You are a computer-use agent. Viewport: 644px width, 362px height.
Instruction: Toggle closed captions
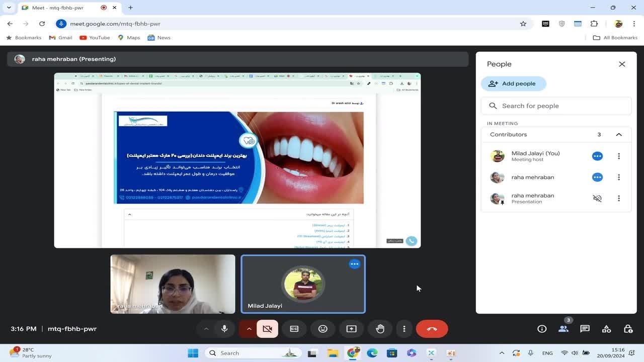[x=294, y=329]
